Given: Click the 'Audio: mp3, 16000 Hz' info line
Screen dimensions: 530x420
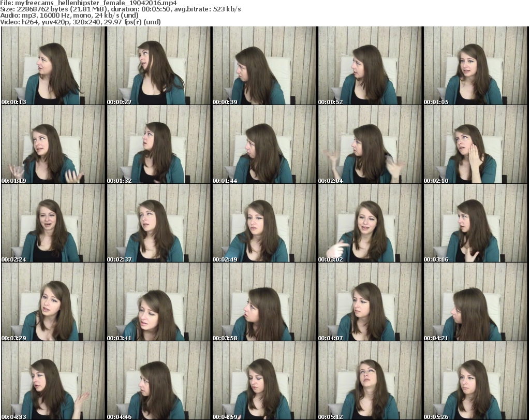Looking at the screenshot, I should [69, 16].
